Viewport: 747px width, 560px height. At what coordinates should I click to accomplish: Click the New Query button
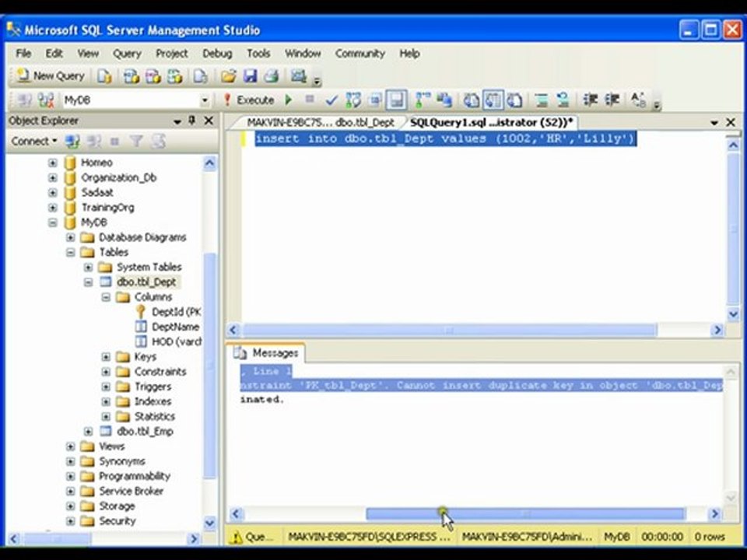tap(51, 75)
